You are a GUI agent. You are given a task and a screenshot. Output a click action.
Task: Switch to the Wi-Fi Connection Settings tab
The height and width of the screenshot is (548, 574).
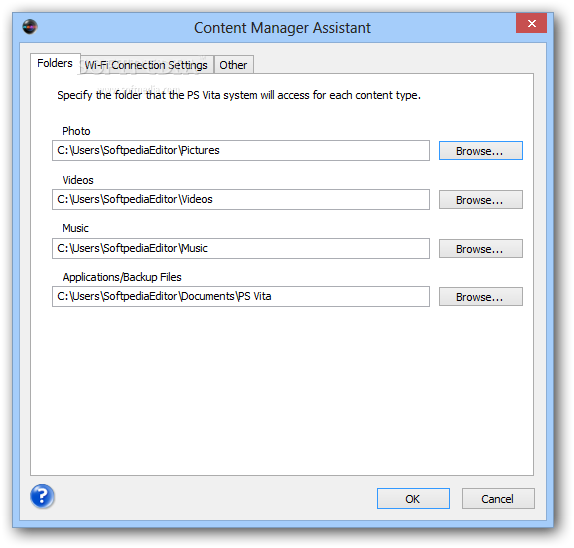pyautogui.click(x=146, y=65)
